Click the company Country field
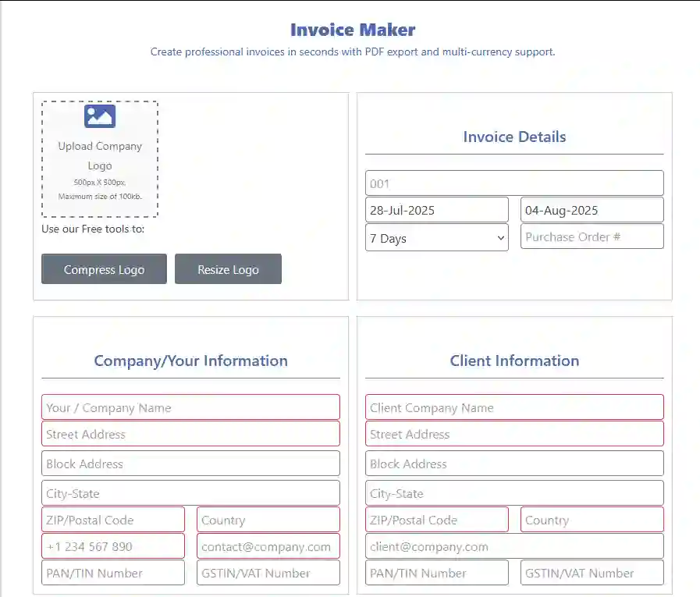This screenshot has height=597, width=700. click(x=268, y=519)
